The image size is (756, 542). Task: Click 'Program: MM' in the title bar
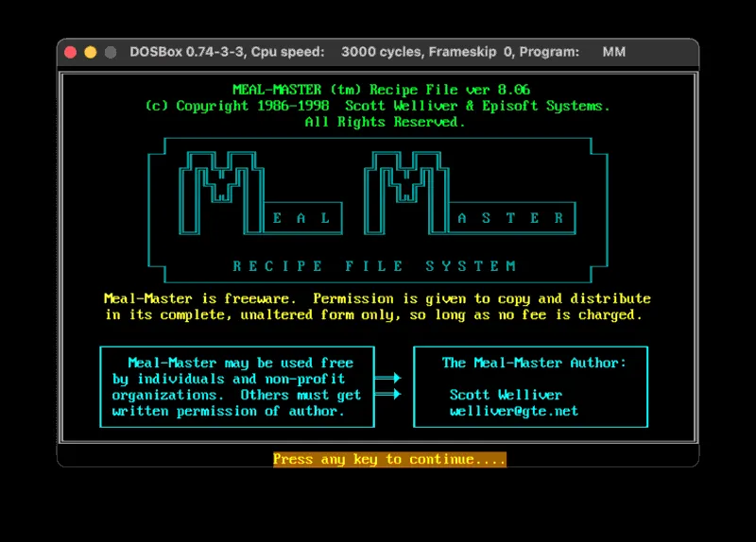pyautogui.click(x=573, y=52)
